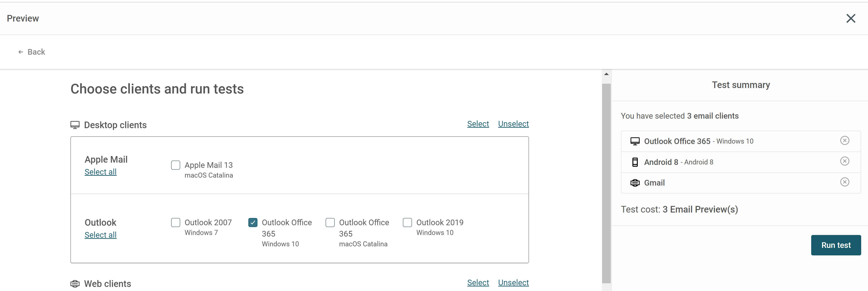868x291 pixels.
Task: Select the Outlook 2019 checkbox
Action: pos(407,222)
